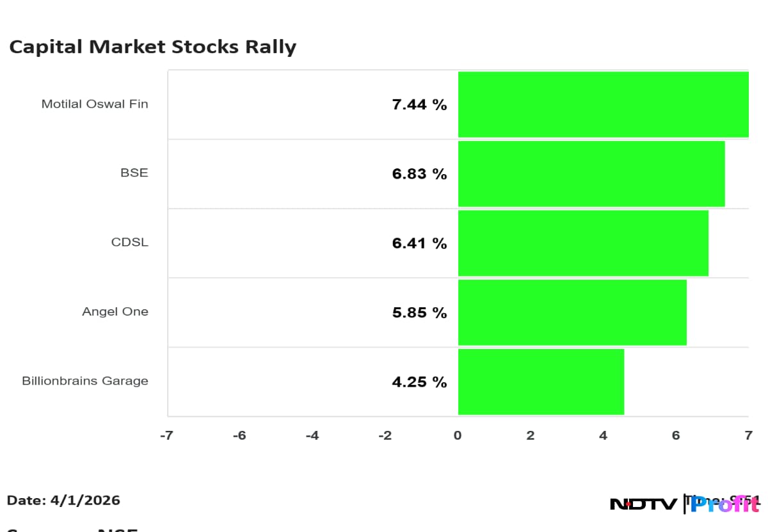Click the Date 4/1/2026 text
Image resolution: width=768 pixels, height=532 pixels.
tap(63, 500)
